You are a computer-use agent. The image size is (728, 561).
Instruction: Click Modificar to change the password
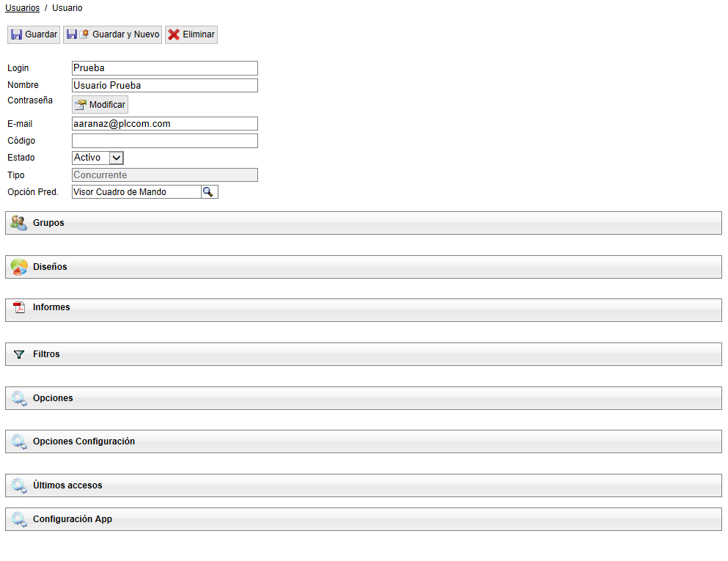[100, 105]
